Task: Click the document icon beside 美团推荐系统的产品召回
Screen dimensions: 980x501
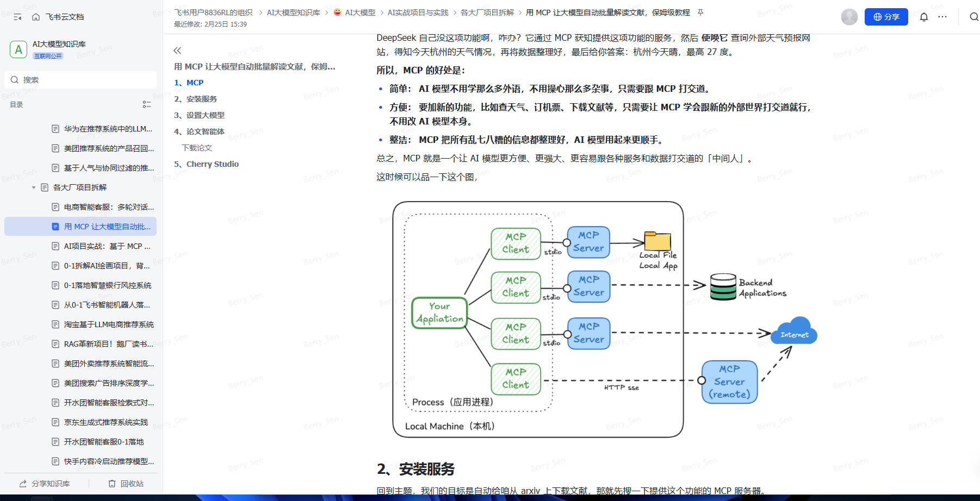Action: point(55,148)
